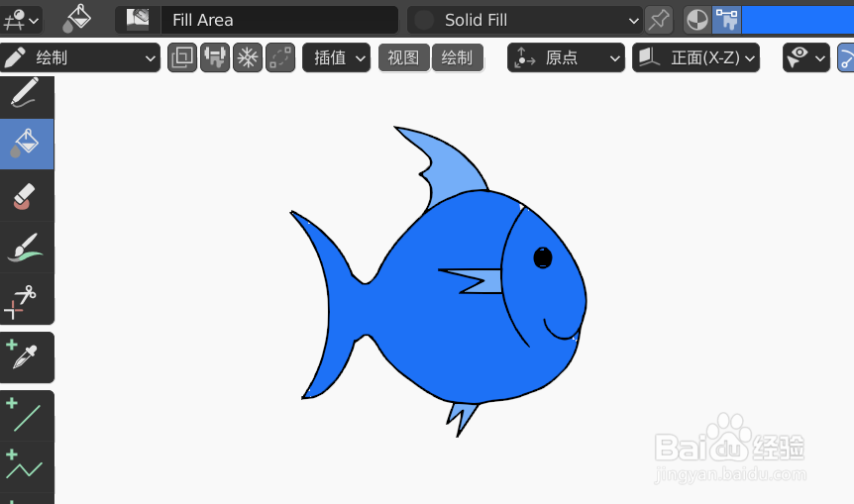Toggle the multiframe overlapping squares button

tap(182, 57)
